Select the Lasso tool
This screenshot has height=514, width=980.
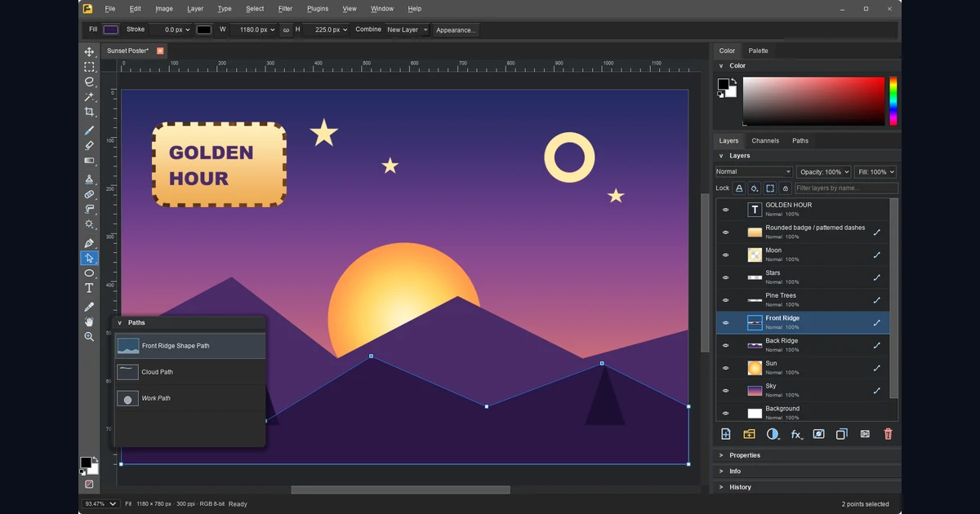(89, 82)
